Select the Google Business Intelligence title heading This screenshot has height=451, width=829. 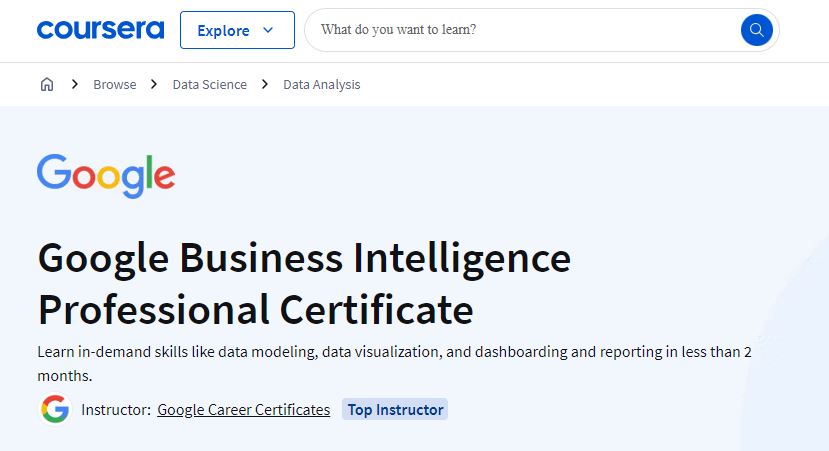(305, 259)
